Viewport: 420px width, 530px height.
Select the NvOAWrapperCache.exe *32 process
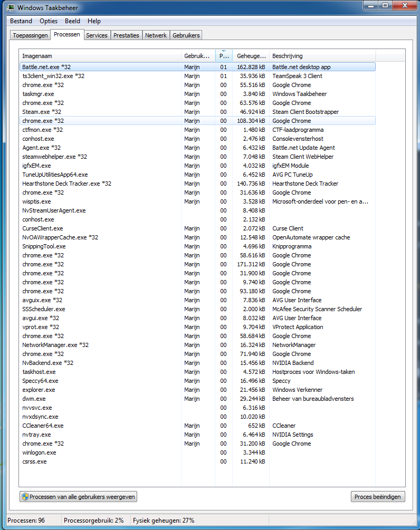click(x=197, y=237)
